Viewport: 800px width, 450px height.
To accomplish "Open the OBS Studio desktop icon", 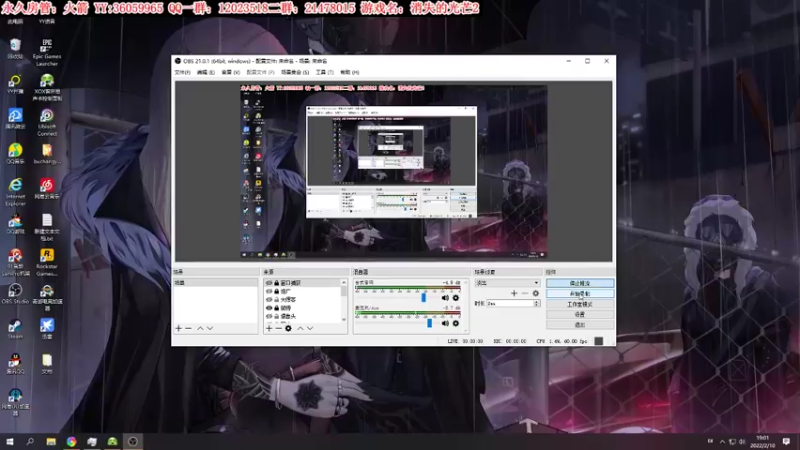I will point(15,294).
